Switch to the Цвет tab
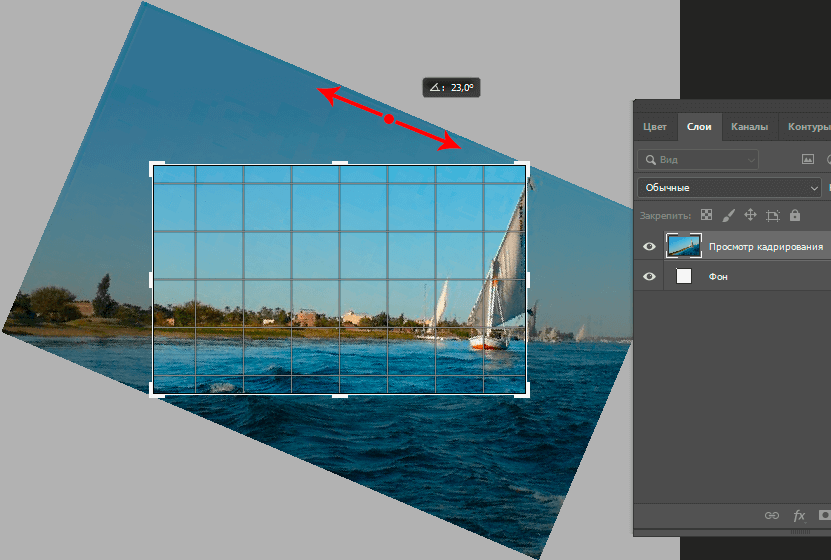 click(x=655, y=127)
